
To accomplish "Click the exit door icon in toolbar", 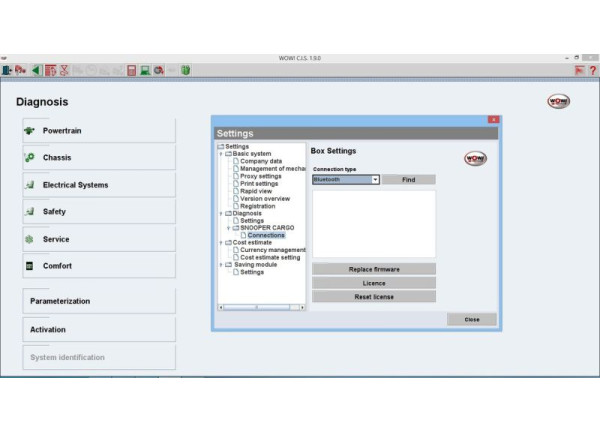I will click(8, 70).
